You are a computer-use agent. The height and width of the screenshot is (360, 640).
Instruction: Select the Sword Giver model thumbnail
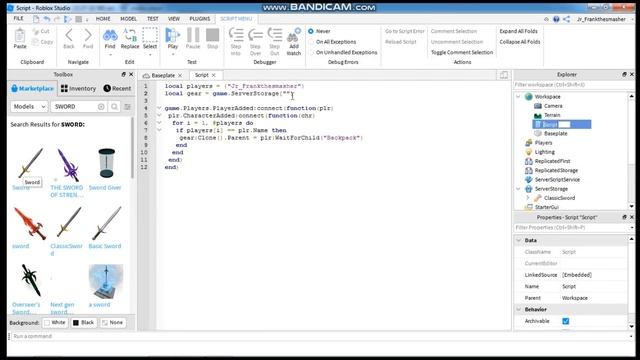click(106, 163)
